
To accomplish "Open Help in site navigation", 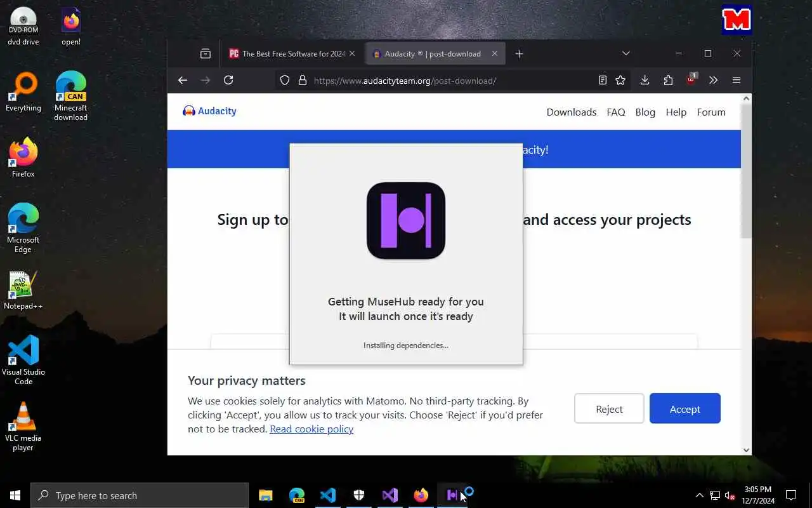I will point(676,112).
